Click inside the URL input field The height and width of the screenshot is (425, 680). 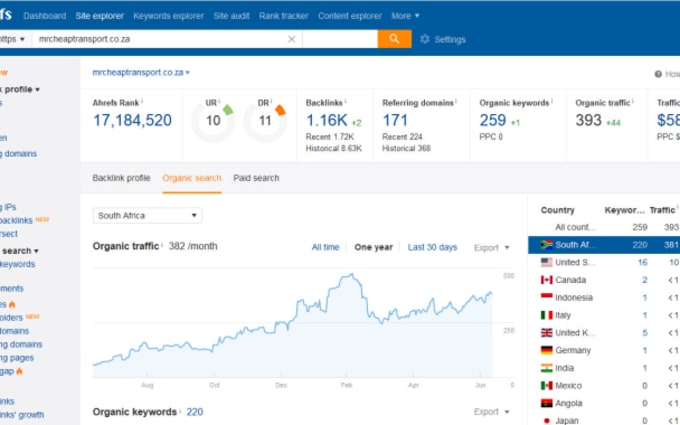(x=160, y=39)
